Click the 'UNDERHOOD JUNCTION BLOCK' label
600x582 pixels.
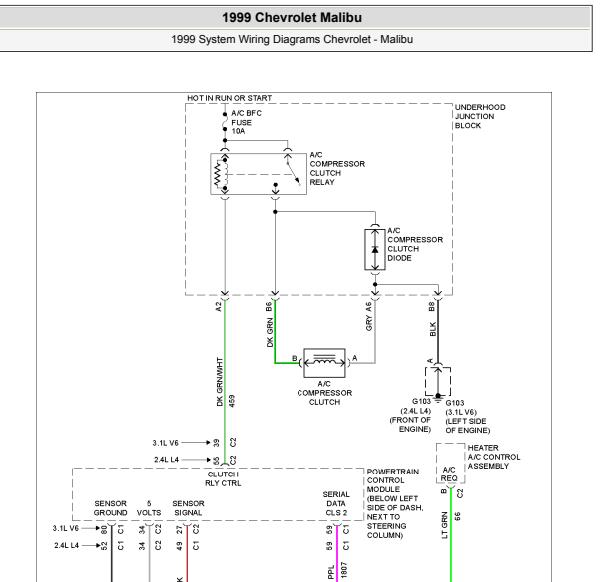pos(480,116)
